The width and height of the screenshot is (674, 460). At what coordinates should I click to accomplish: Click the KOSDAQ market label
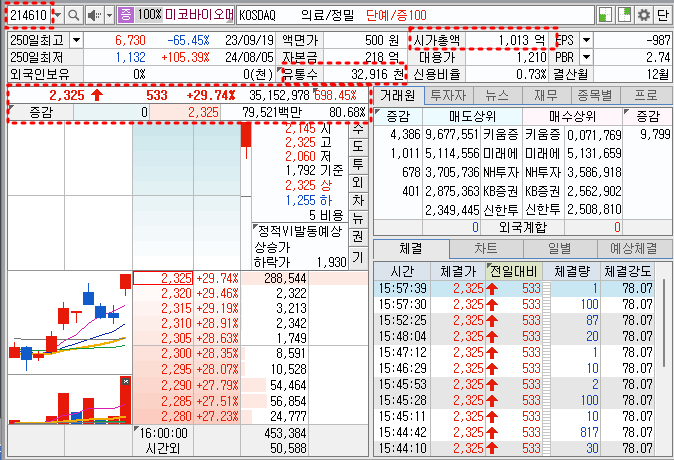click(x=257, y=15)
